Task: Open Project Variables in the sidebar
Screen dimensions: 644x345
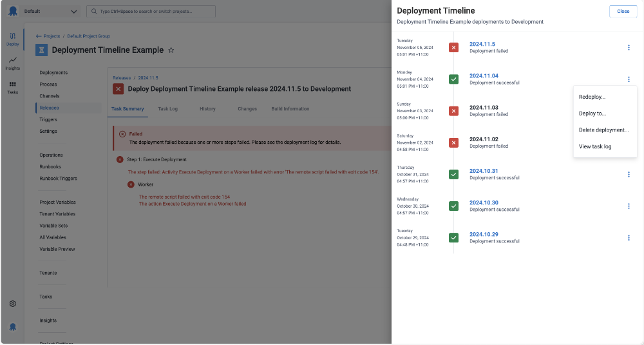Action: pos(57,202)
